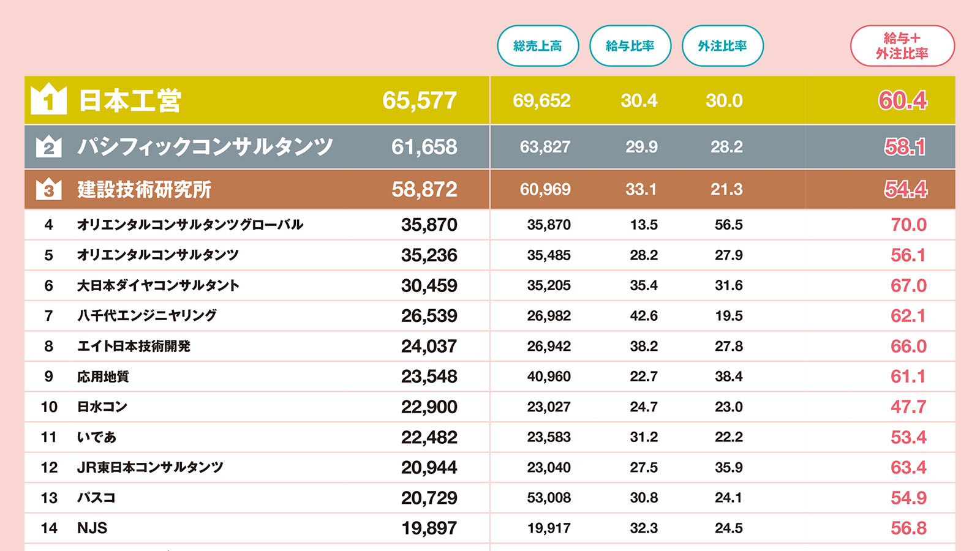Viewport: 980px width, 551px height.
Task: Click パシフィックコンサルタンツ company name
Action: pyautogui.click(x=205, y=147)
